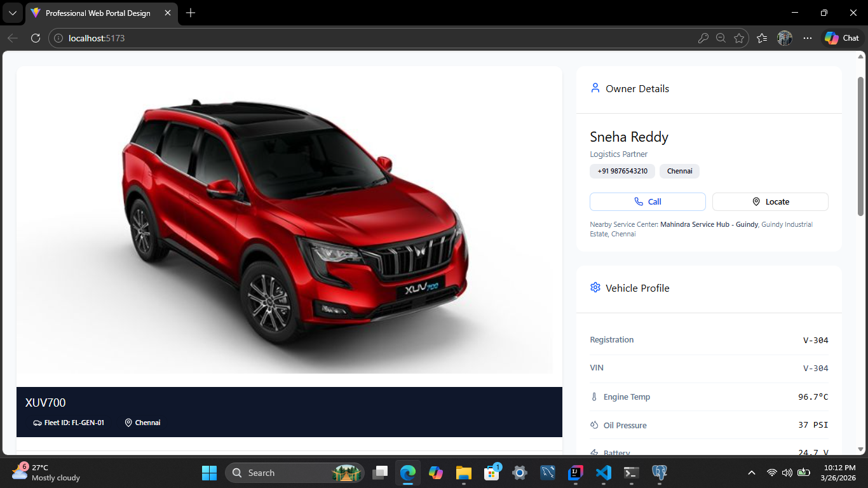Click the Chennai badge under owner name
868x488 pixels.
679,171
